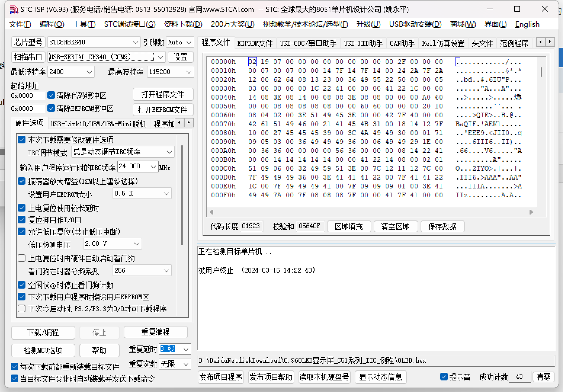563x392 pixels.
Task: Open USB驱动安装(D) menu
Action: pos(415,24)
